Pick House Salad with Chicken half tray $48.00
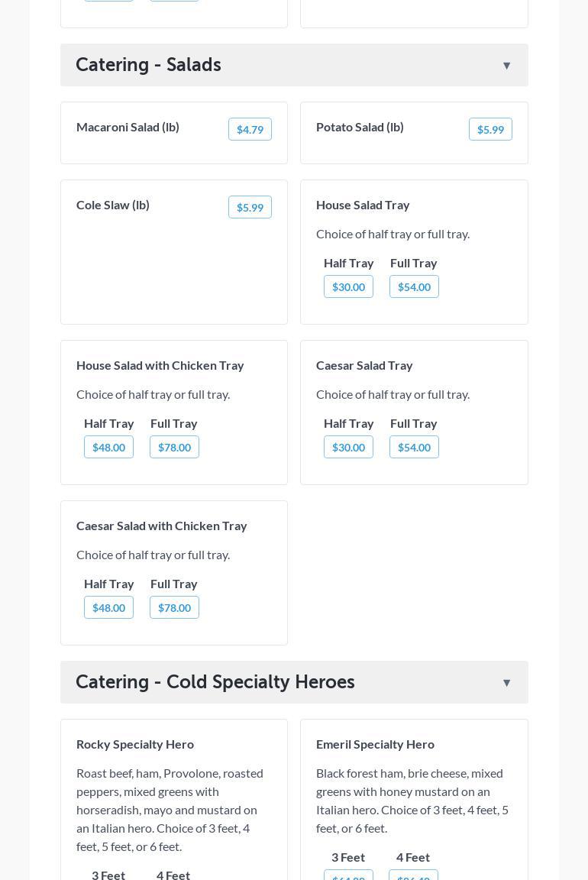This screenshot has height=880, width=588. (108, 448)
